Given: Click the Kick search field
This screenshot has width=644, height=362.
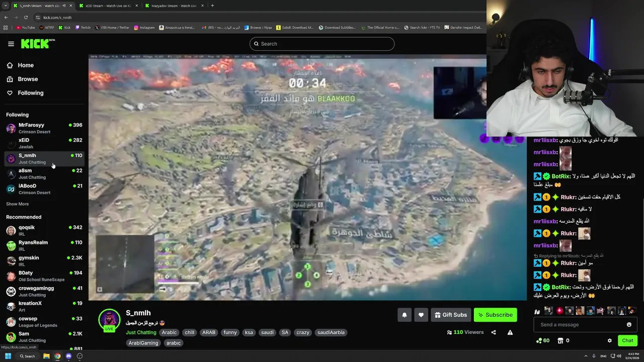Looking at the screenshot, I should click(322, 44).
